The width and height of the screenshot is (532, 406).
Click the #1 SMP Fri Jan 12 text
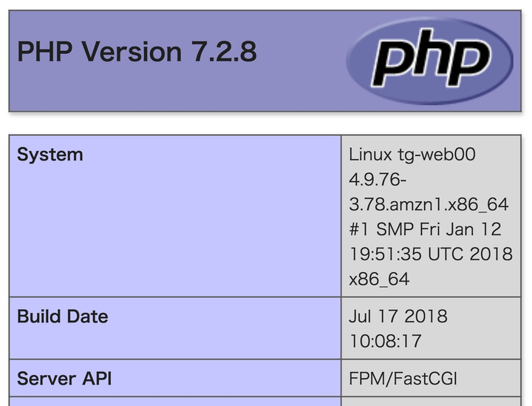point(425,229)
